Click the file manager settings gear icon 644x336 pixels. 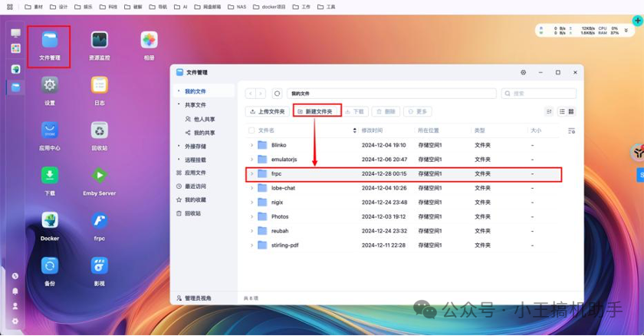click(x=523, y=72)
